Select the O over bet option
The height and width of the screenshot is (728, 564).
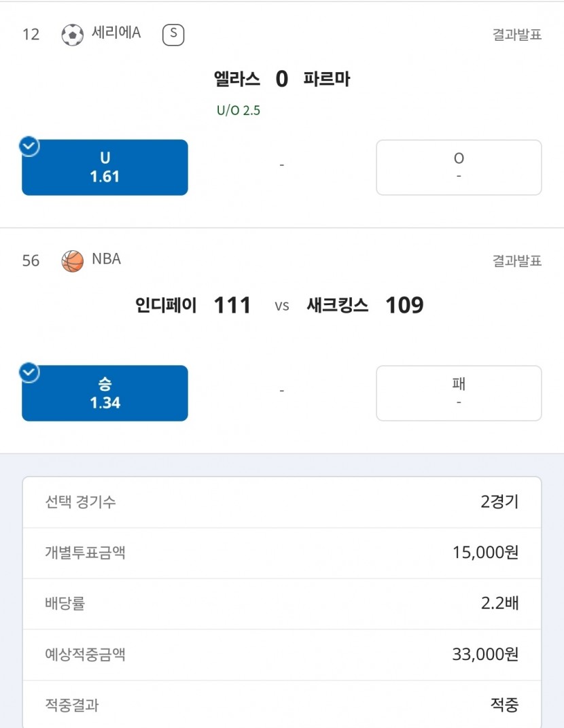(459, 168)
